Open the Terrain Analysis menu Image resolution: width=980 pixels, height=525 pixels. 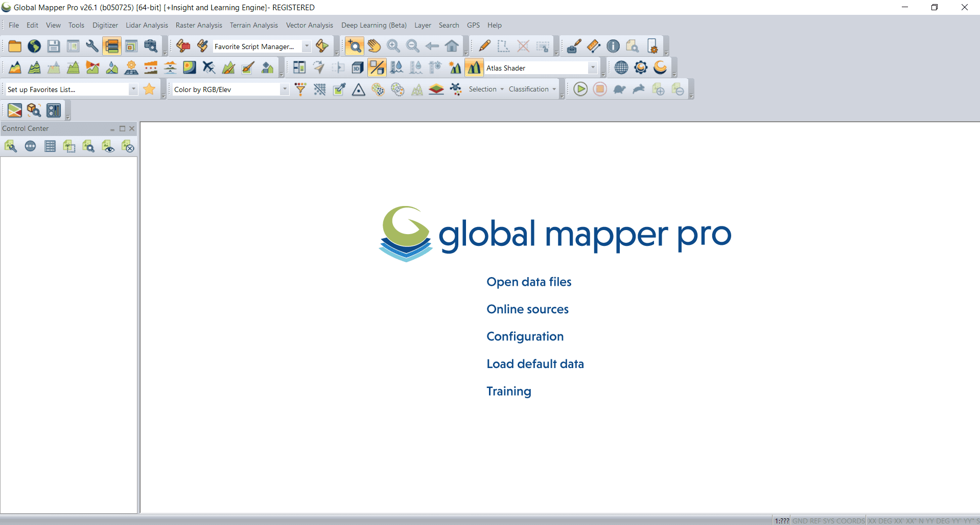point(254,25)
